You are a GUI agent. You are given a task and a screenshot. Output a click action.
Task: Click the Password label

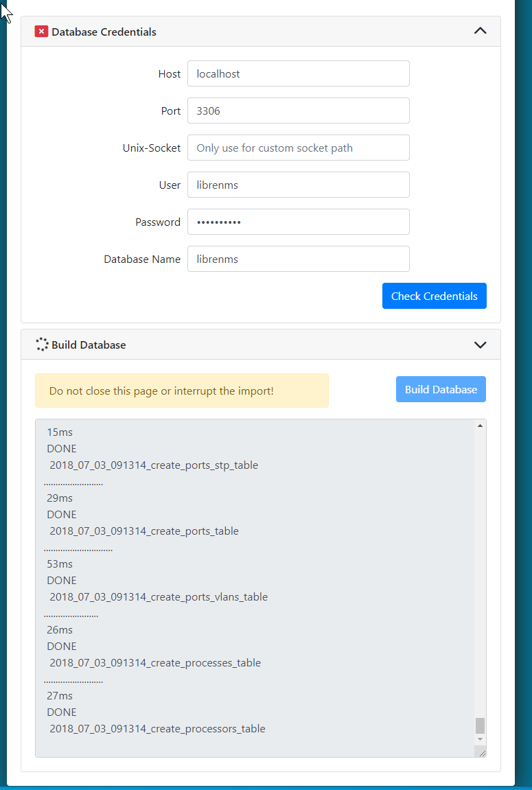(x=158, y=222)
